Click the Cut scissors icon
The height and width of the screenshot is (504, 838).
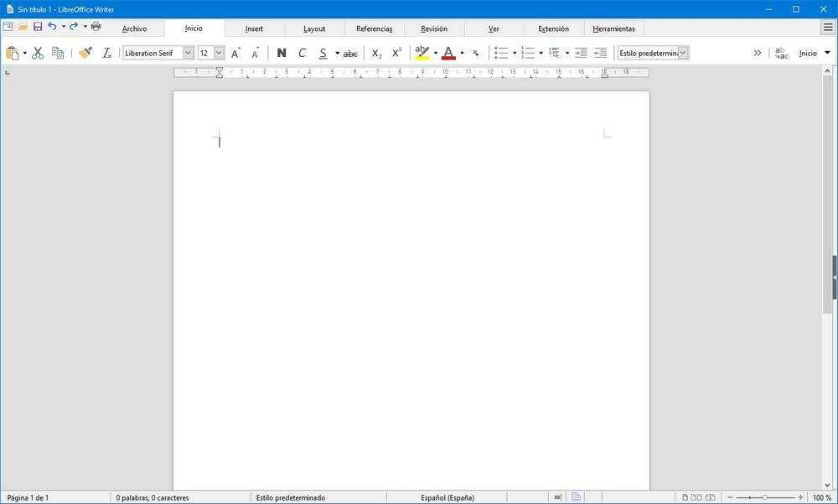tap(38, 53)
